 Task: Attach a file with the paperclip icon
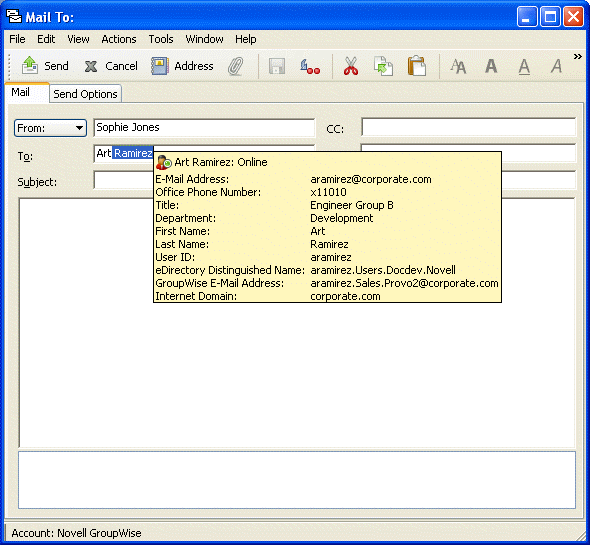coord(236,66)
